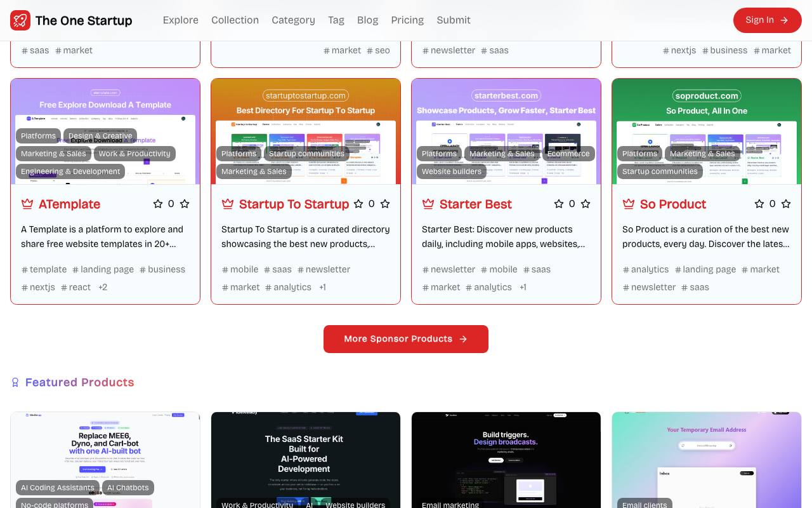Click the star icon before Starter Best's 0 count
Screen dimensions: 812x508
pos(559,204)
